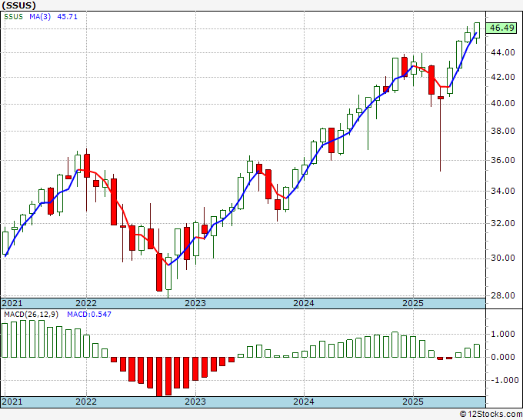The image size is (523, 420).
Task: Click the 30.00 price axis label
Action: pos(503,258)
